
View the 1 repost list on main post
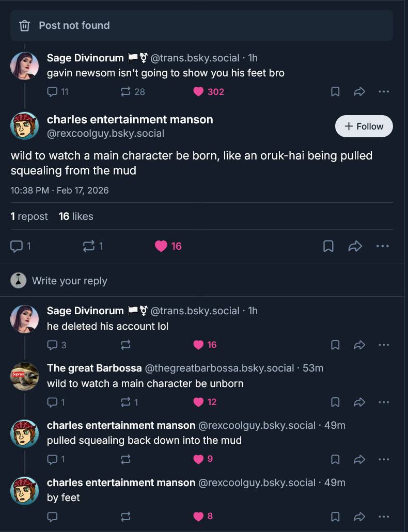(29, 216)
